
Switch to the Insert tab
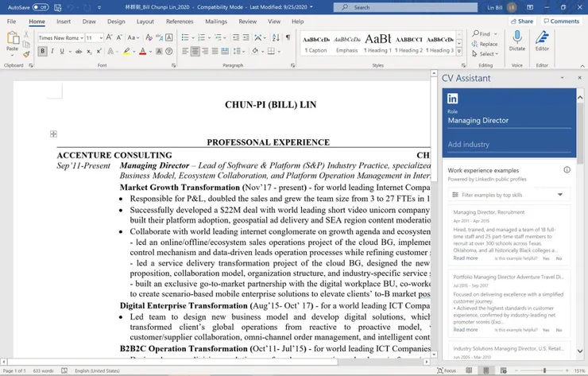click(x=64, y=21)
